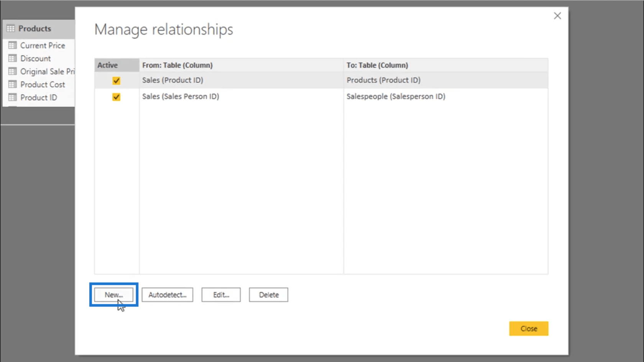Click the Active column header
This screenshot has height=362, width=644.
click(x=117, y=65)
